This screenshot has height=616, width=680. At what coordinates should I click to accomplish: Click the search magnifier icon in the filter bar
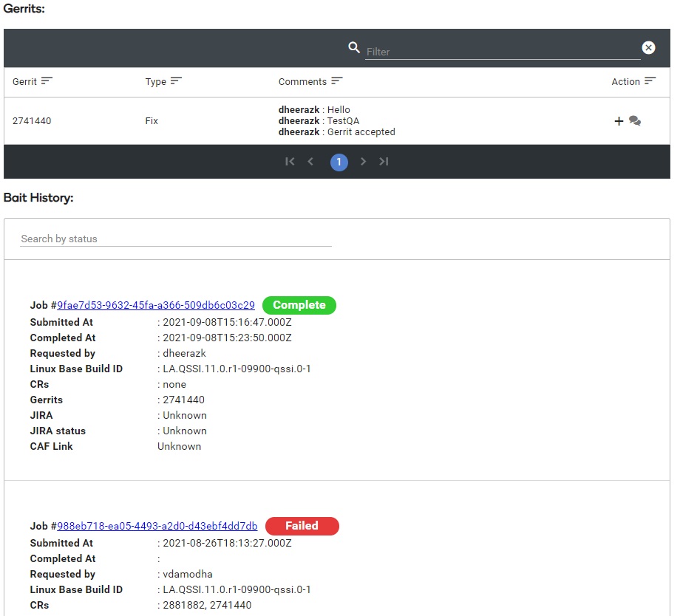coord(354,47)
